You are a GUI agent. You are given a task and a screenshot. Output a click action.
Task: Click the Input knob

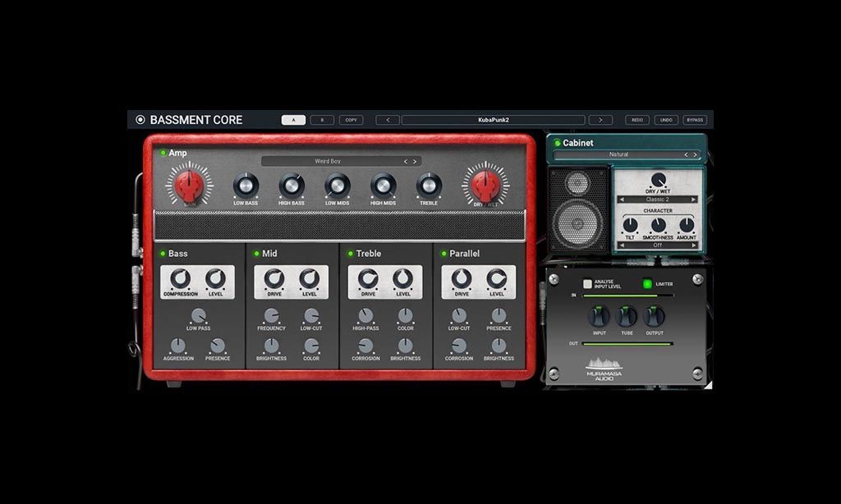click(599, 316)
